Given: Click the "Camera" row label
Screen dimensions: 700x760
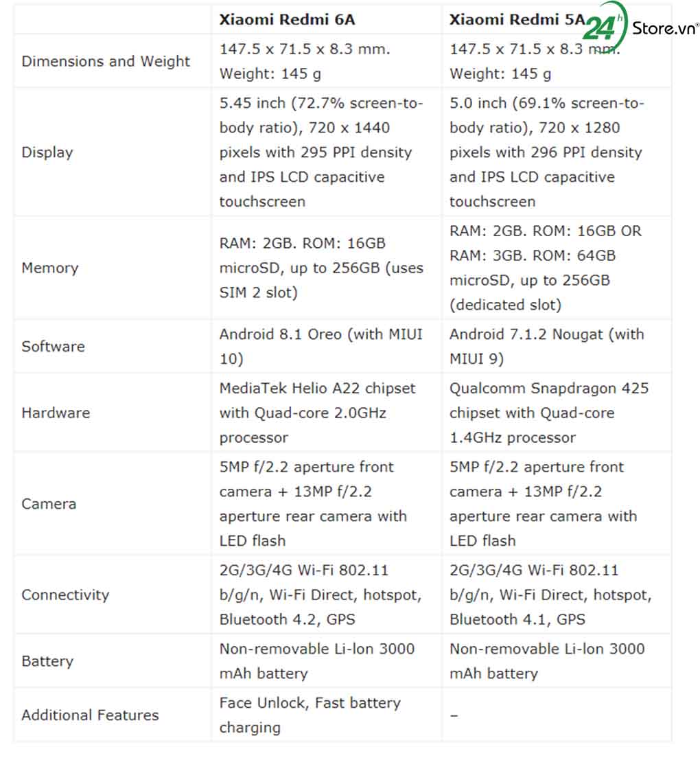Looking at the screenshot, I should click(x=49, y=503).
